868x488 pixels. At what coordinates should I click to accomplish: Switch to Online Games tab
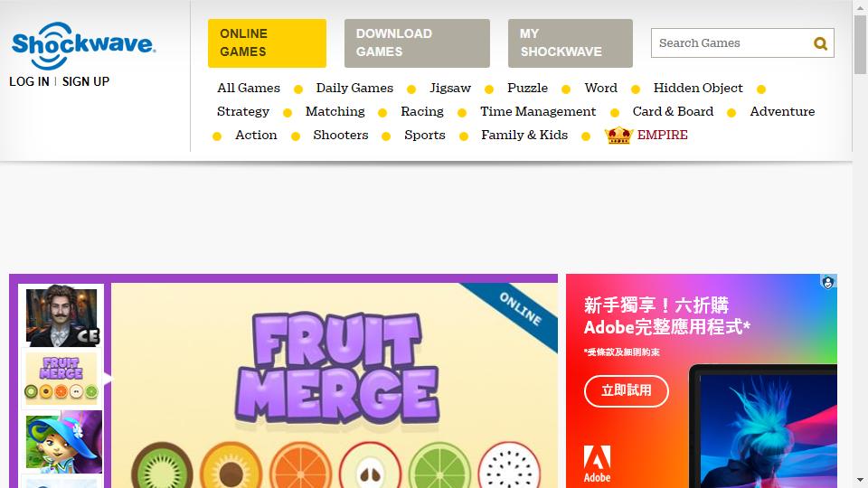(267, 43)
